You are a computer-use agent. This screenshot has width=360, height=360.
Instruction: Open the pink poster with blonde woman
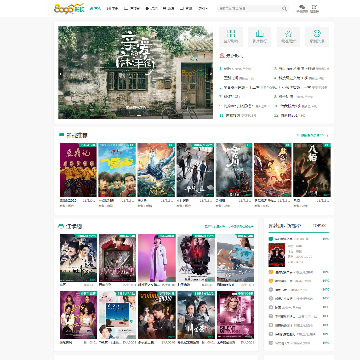tap(235, 315)
